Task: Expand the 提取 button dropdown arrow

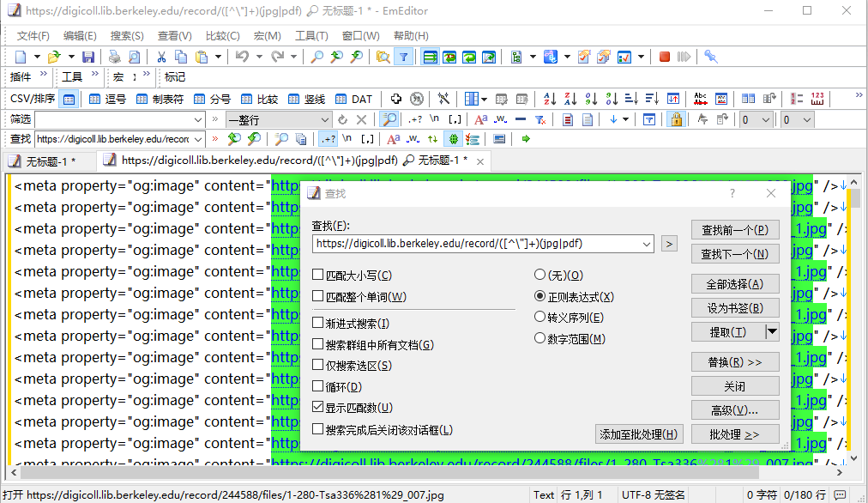Action: point(772,331)
